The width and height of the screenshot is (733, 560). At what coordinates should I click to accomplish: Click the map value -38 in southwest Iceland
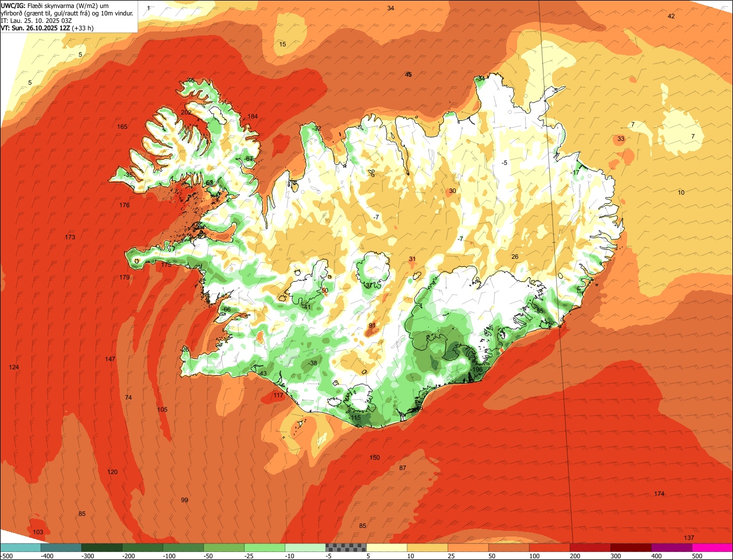point(312,363)
